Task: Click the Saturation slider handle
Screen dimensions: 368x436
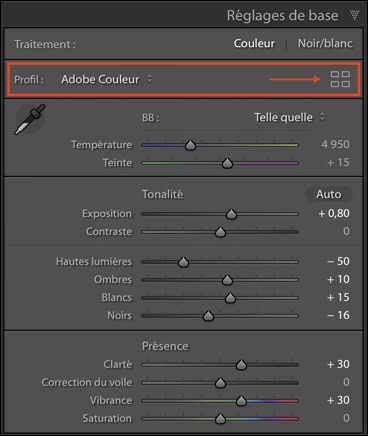Action: click(220, 419)
